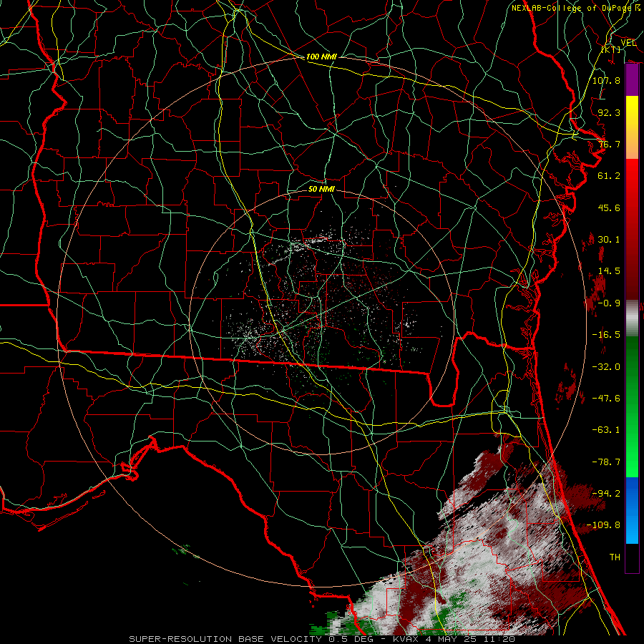644x644 pixels.
Task: Pick the purple segment of velocity color bar
Action: tap(632, 79)
